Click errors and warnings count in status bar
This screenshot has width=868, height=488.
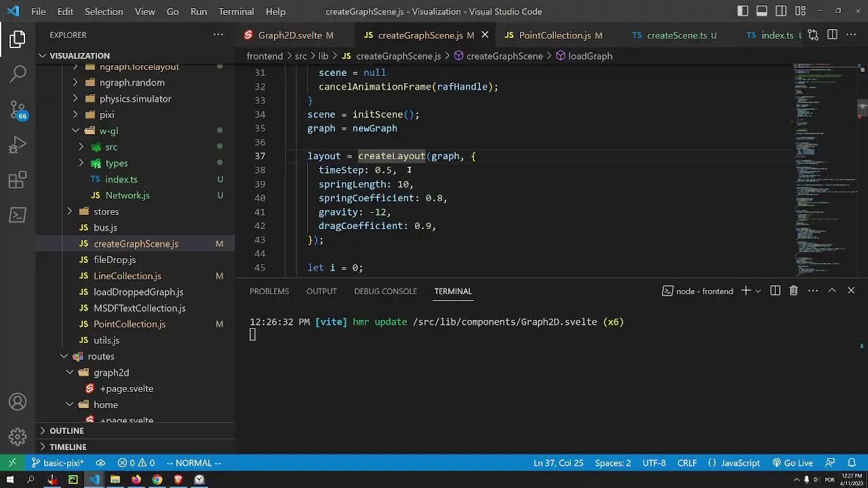point(136,463)
